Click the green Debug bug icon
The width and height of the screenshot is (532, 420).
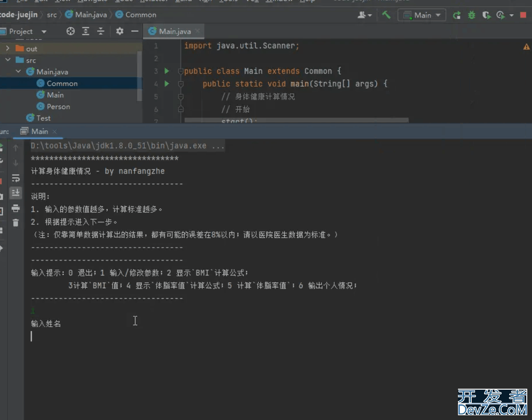pos(471,15)
